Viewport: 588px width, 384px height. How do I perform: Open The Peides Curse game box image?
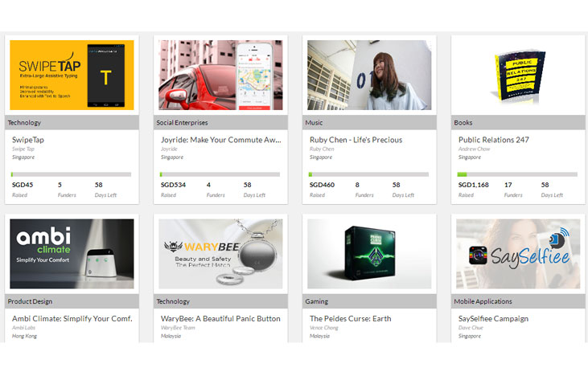pyautogui.click(x=369, y=254)
